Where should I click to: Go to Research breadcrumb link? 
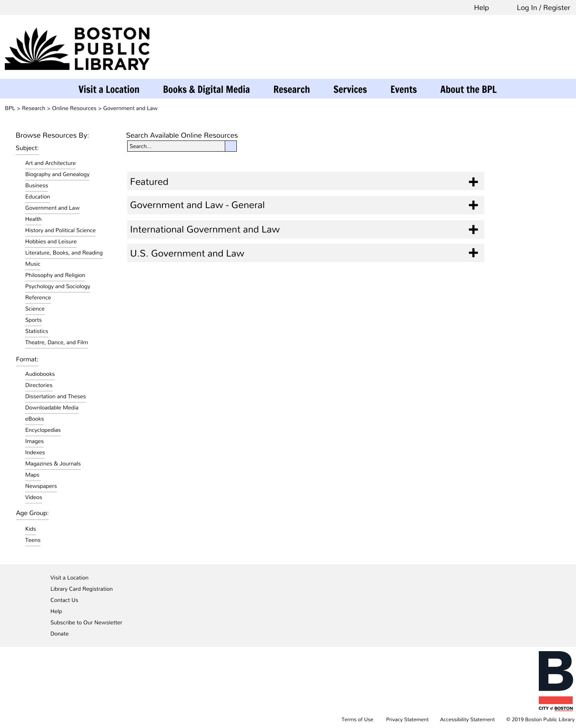[x=34, y=108]
